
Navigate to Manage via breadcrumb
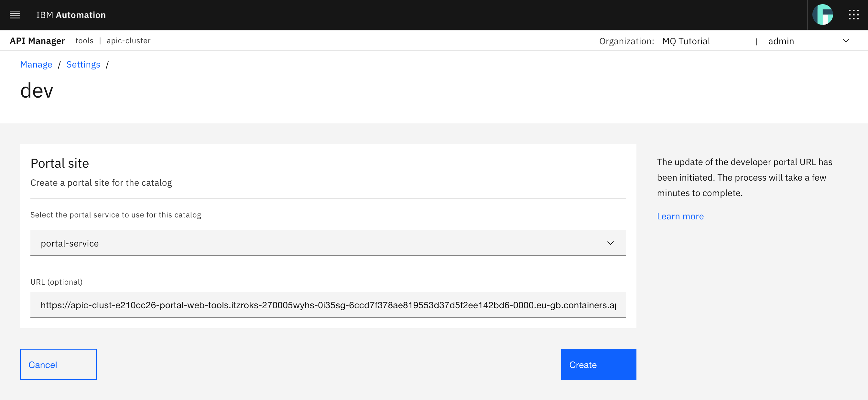coord(36,64)
